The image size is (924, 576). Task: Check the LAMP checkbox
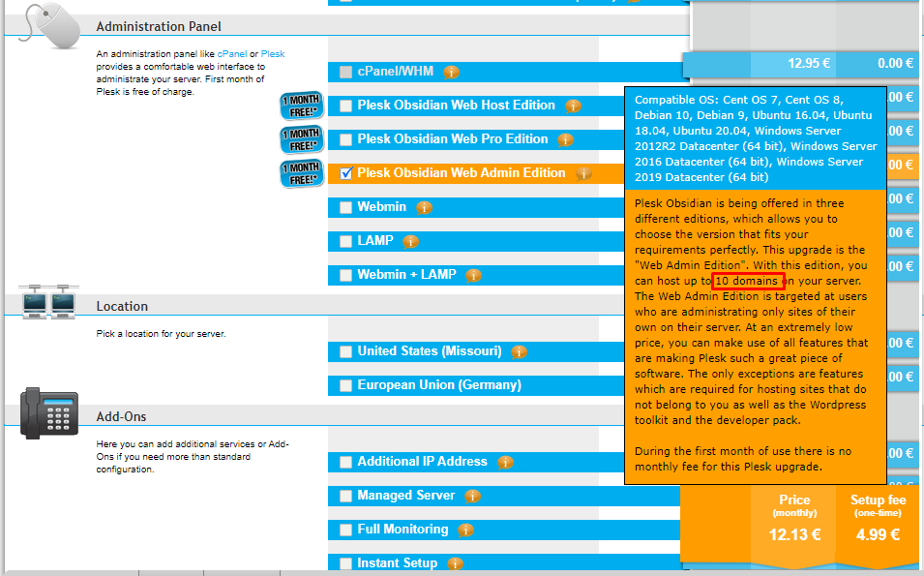346,241
